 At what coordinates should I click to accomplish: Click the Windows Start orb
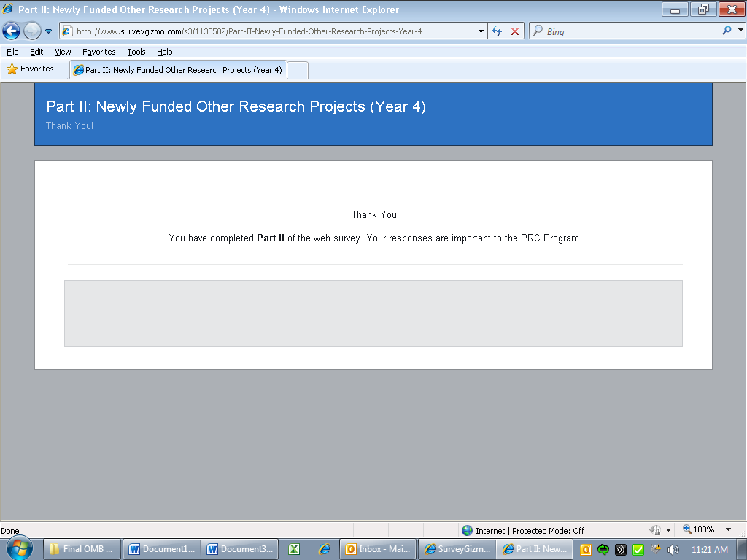click(x=20, y=548)
